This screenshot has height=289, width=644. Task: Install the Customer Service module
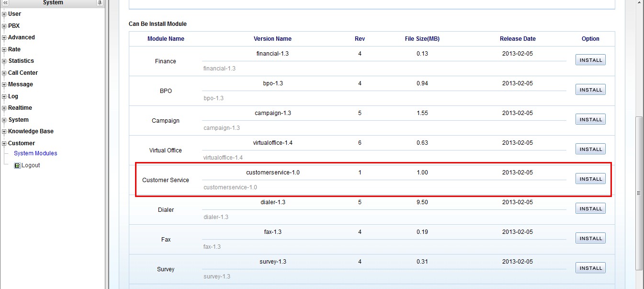click(590, 179)
